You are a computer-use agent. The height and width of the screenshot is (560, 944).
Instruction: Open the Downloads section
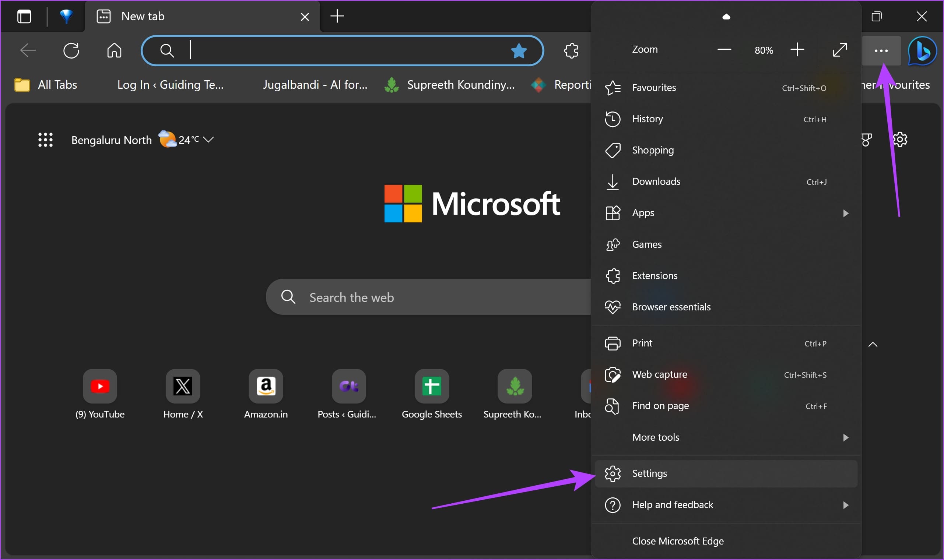tap(656, 182)
